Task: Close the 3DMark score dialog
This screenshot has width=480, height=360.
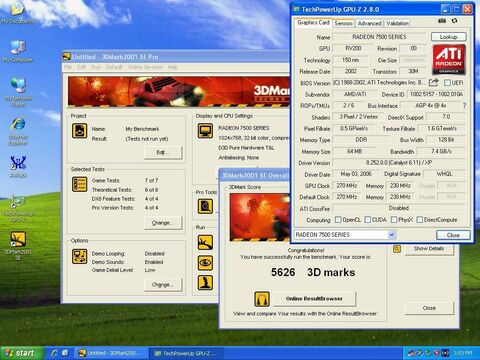Action: point(429,308)
